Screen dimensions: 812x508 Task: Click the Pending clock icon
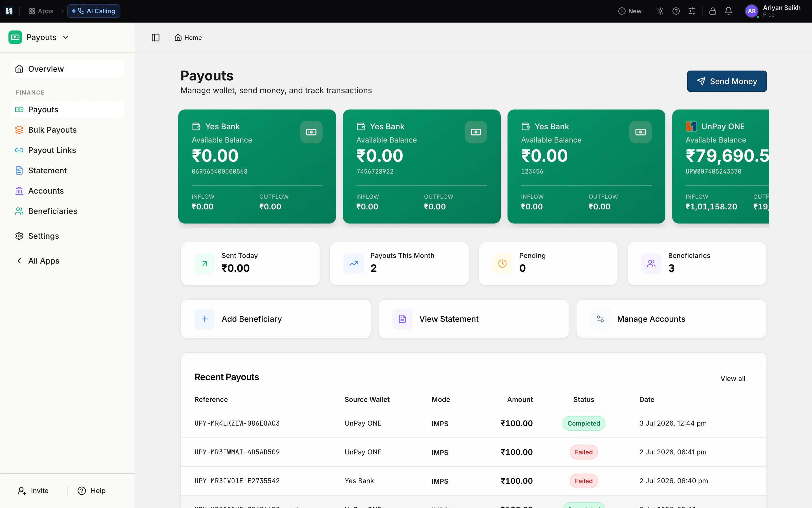502,264
